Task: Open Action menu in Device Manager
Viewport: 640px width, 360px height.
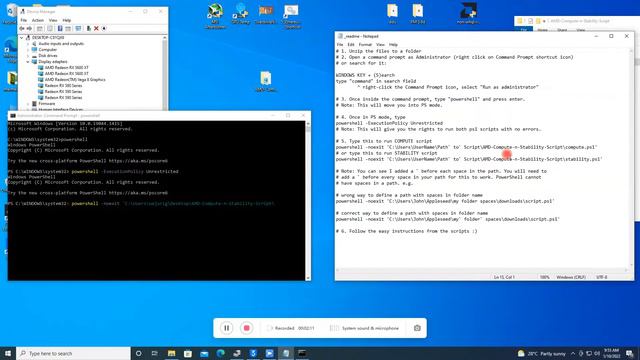Action: [x=38, y=20]
